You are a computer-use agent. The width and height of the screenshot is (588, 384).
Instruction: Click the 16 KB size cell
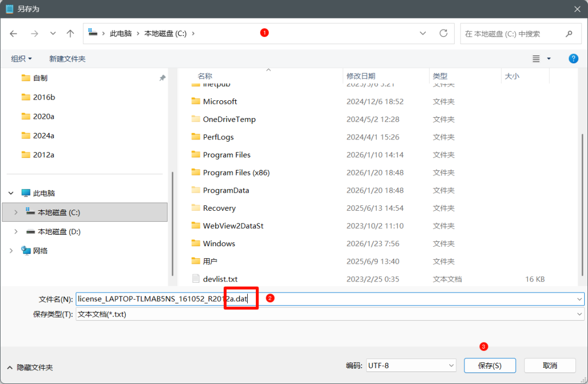(x=535, y=279)
